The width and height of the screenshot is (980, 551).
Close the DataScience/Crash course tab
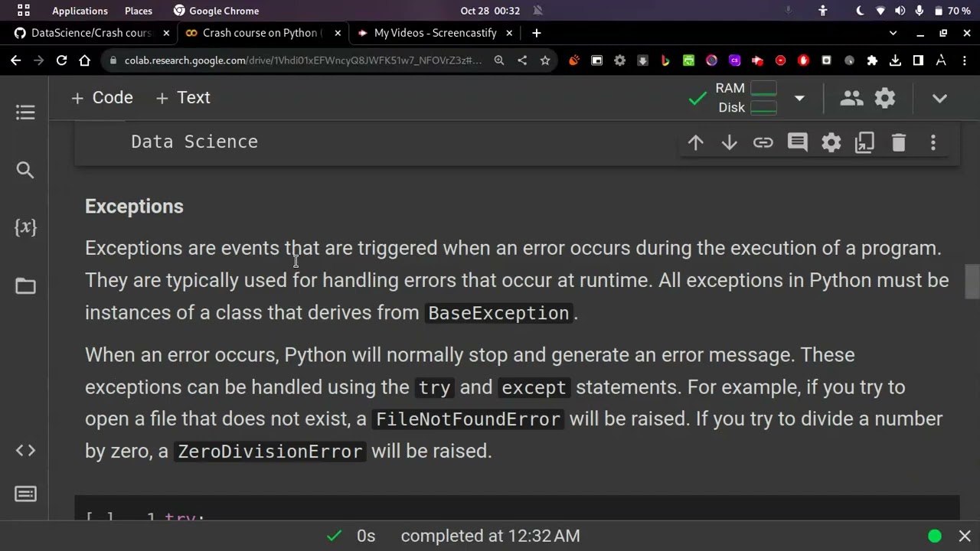(166, 33)
